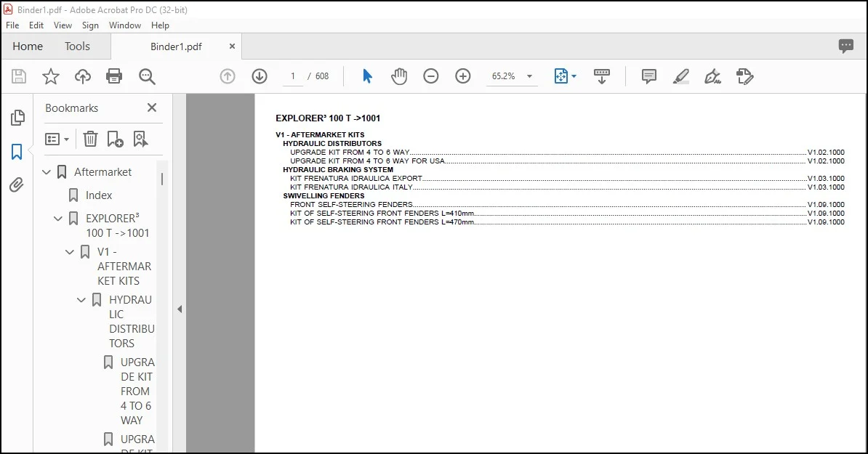Open bookmarks options menu dropdown
Viewport: 868px width, 454px height.
[57, 139]
